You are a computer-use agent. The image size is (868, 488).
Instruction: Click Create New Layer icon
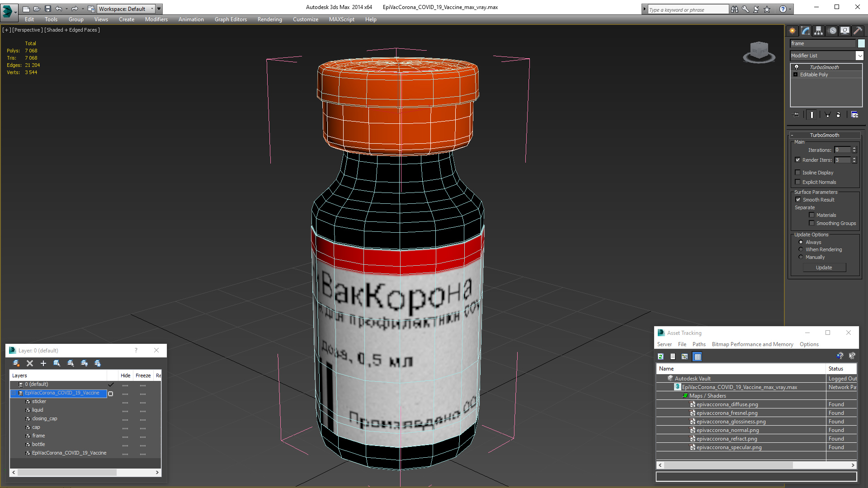coord(16,363)
